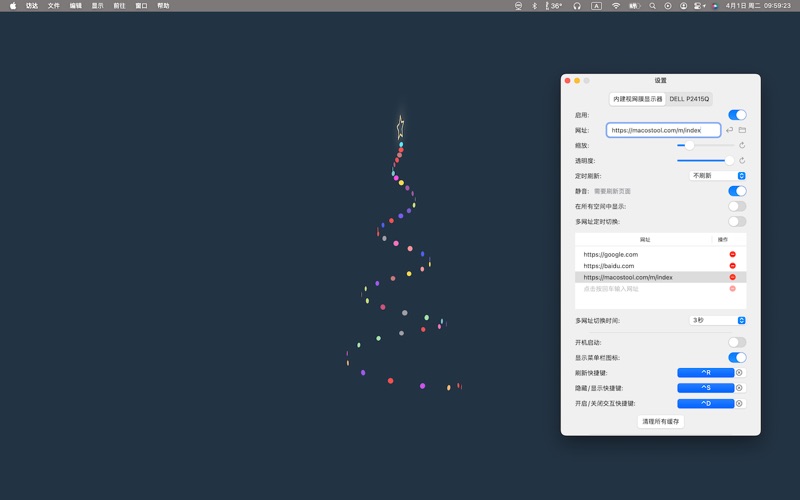This screenshot has width=800, height=500.
Task: Reset zoom (缩放) with its refresh icon
Action: tap(742, 146)
